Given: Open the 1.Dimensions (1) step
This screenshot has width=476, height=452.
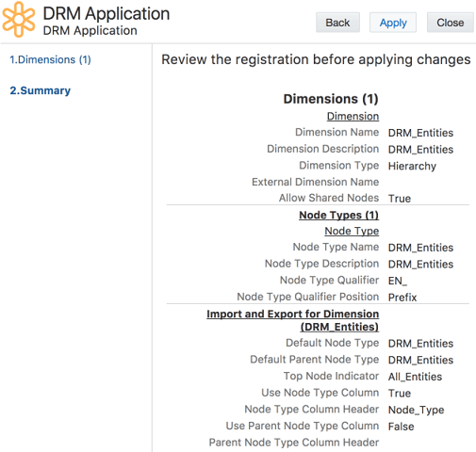Looking at the screenshot, I should point(50,59).
